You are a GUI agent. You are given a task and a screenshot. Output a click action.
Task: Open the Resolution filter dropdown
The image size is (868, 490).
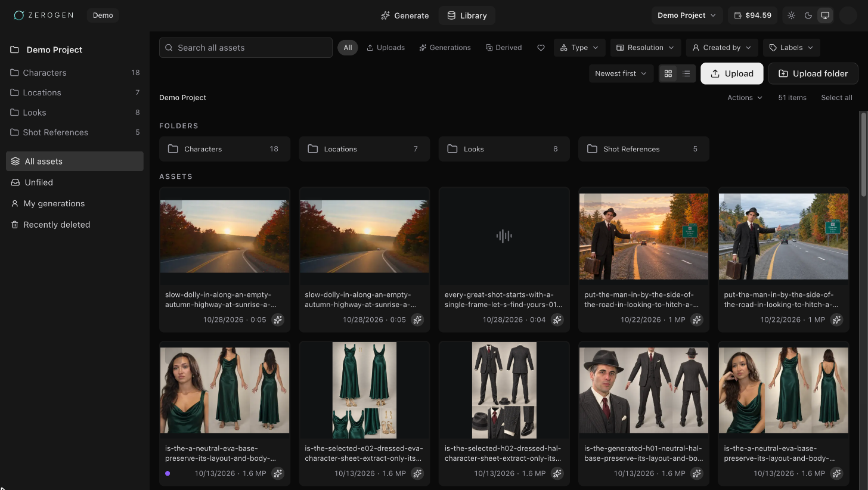tap(646, 48)
